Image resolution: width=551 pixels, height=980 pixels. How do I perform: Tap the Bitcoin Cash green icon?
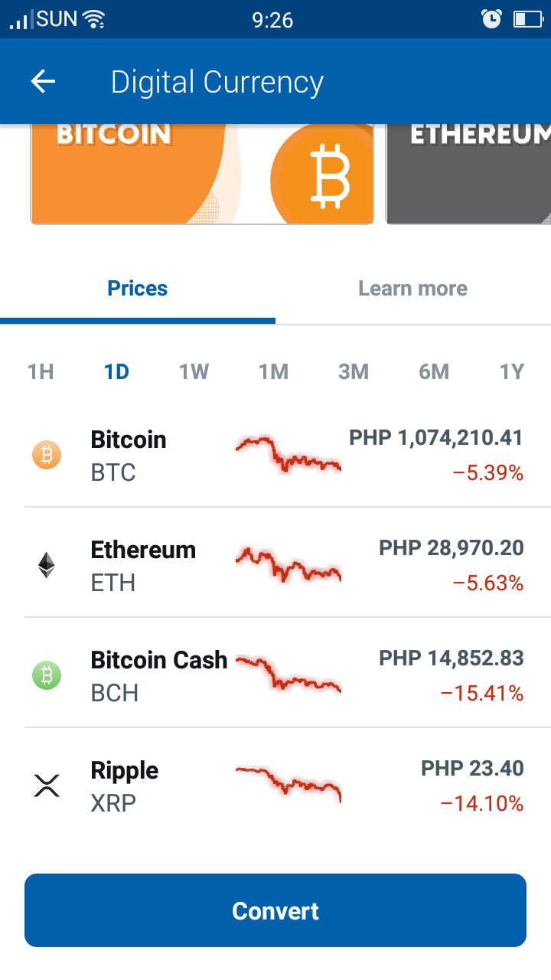47,676
